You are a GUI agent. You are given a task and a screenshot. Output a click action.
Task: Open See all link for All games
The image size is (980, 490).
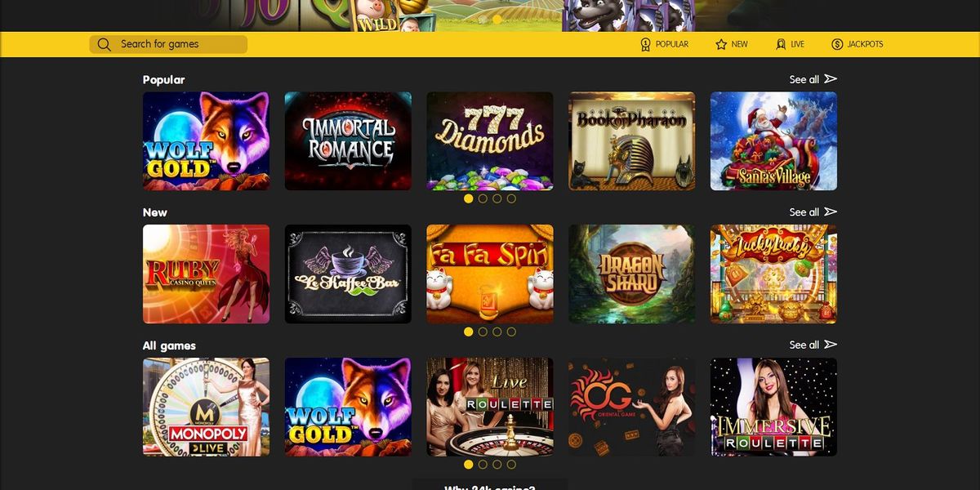pyautogui.click(x=804, y=345)
